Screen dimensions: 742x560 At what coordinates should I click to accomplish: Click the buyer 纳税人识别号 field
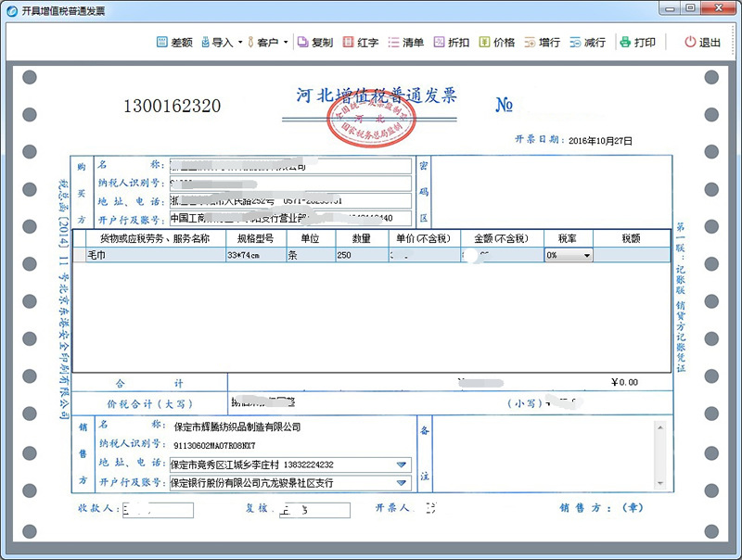point(290,184)
